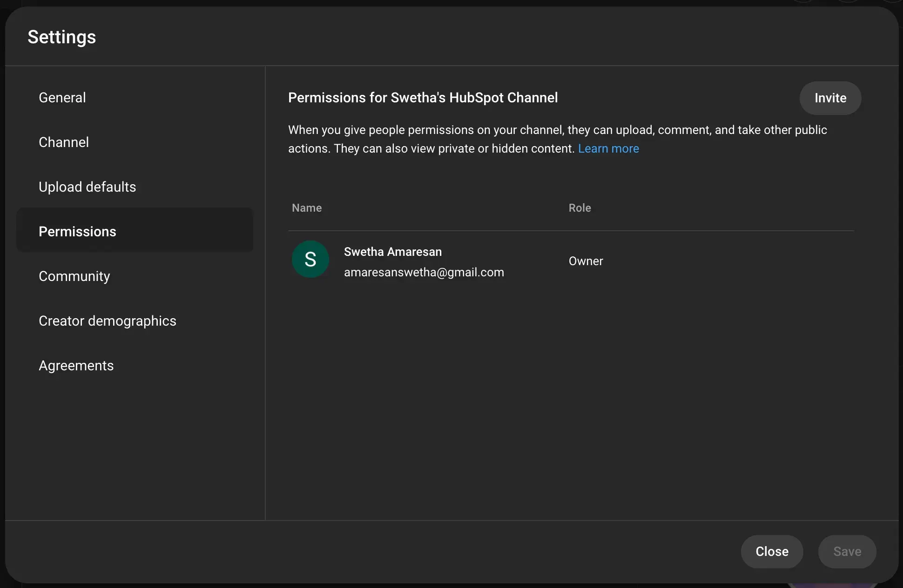Select the General settings tab

pos(62,97)
